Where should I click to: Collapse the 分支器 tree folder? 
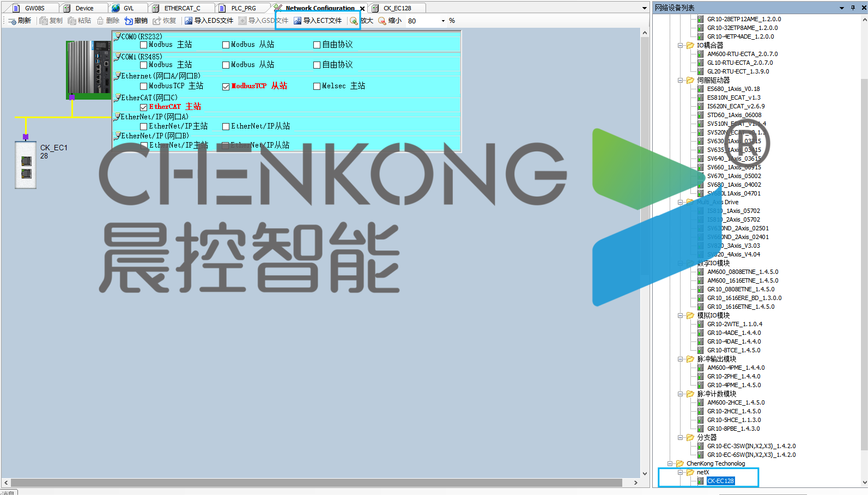tap(680, 437)
